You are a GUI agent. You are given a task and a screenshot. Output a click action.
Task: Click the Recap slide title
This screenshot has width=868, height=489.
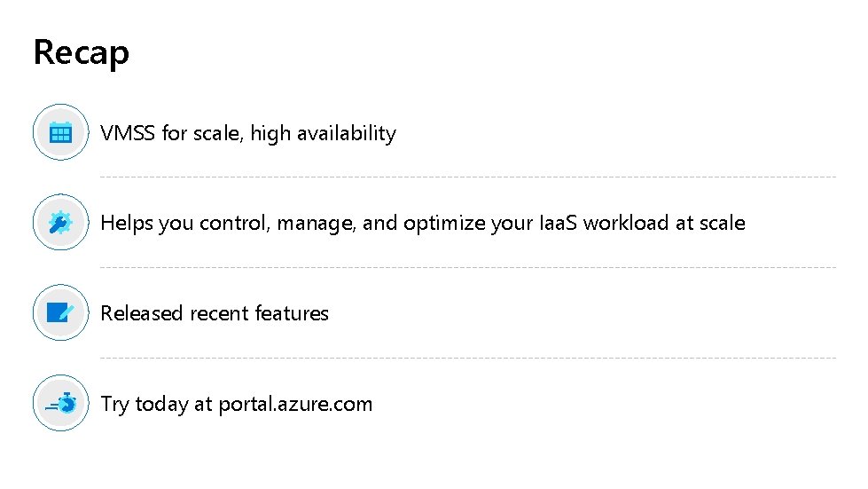81,52
